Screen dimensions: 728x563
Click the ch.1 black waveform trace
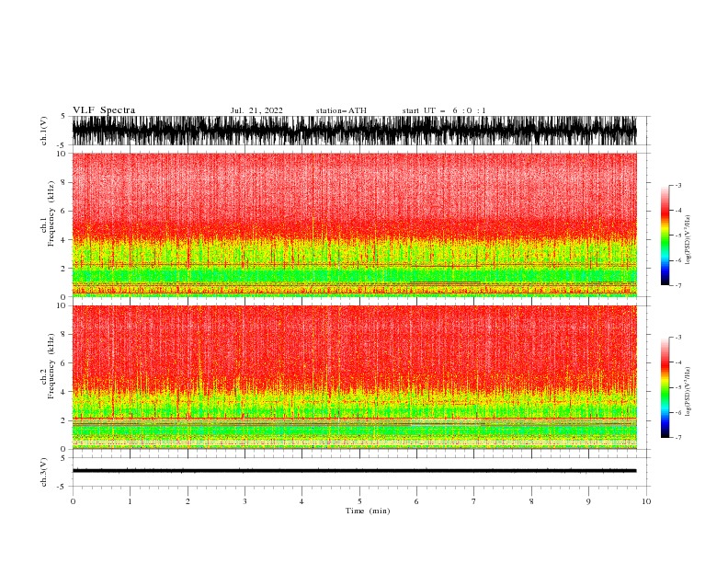[354, 131]
